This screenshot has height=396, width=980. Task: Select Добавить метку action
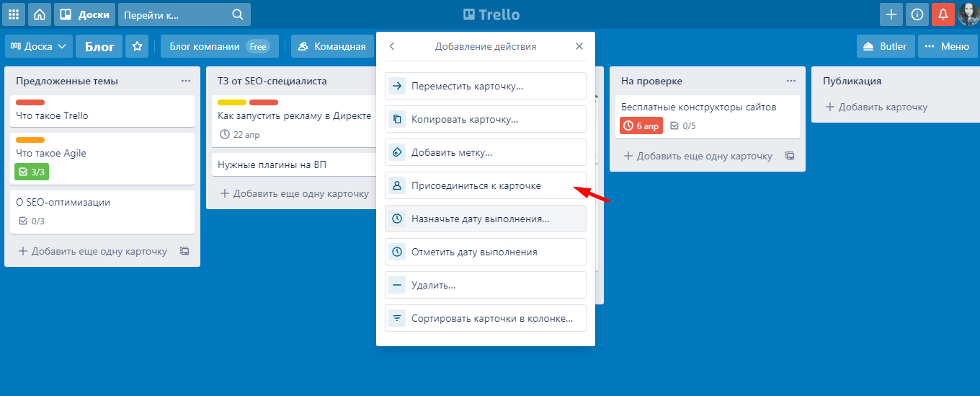[x=485, y=152]
